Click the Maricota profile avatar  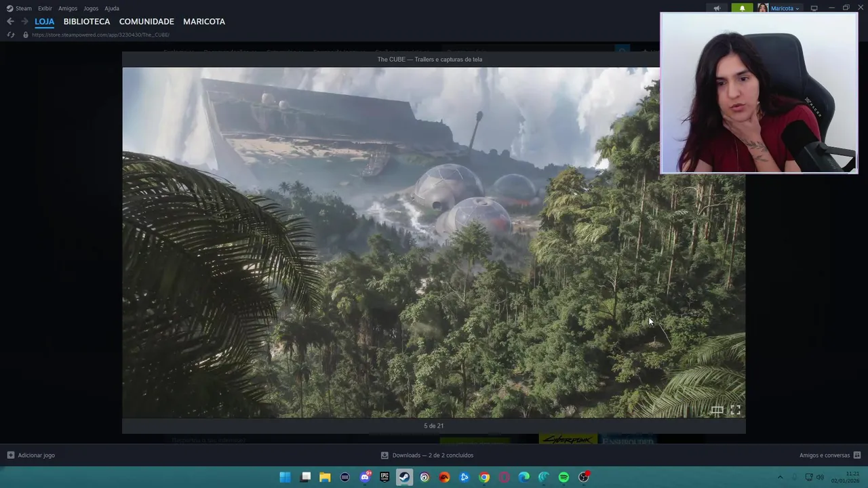[x=763, y=8]
